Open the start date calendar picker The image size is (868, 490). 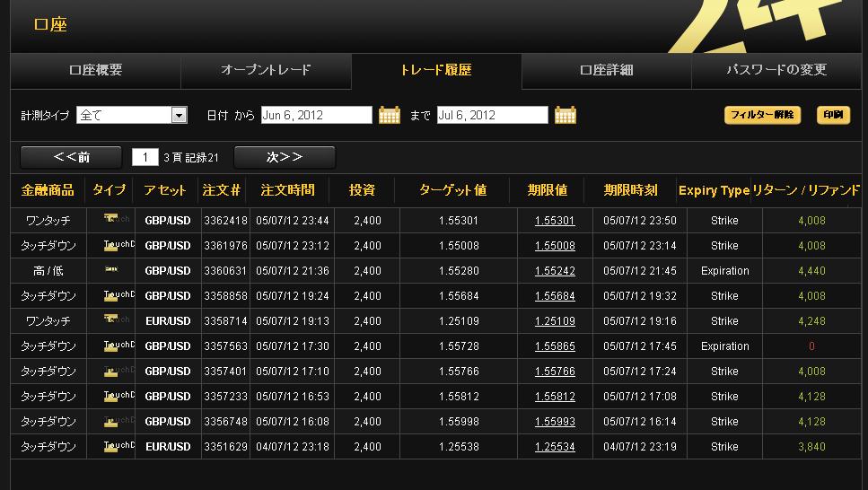point(390,115)
